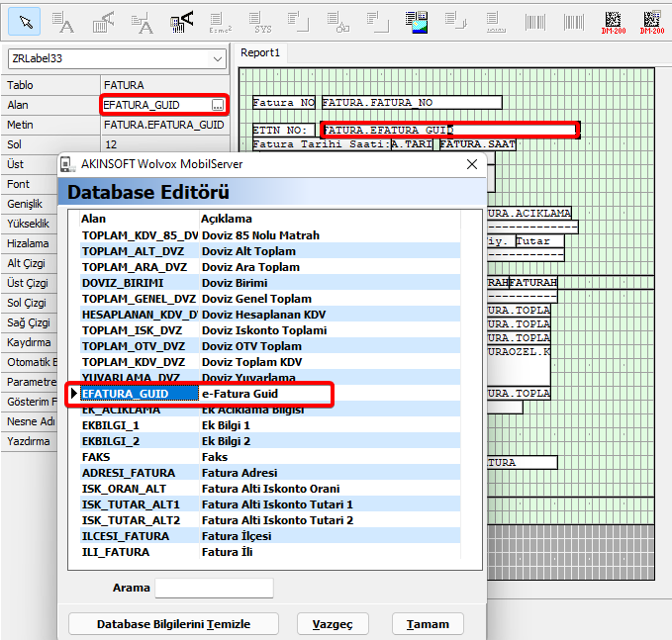Image resolution: width=672 pixels, height=640 pixels.
Task: Select the Üst Çizgi property row
Action: click(29, 283)
